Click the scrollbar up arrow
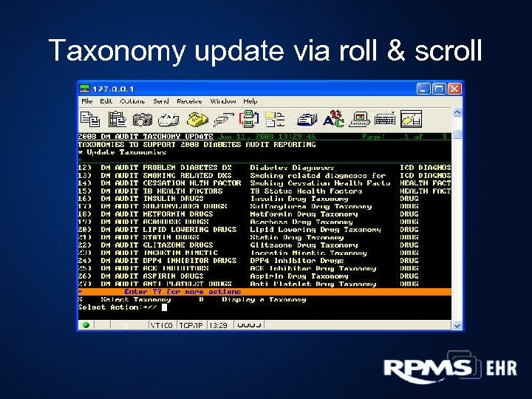The width and height of the screenshot is (532, 399). point(457,112)
